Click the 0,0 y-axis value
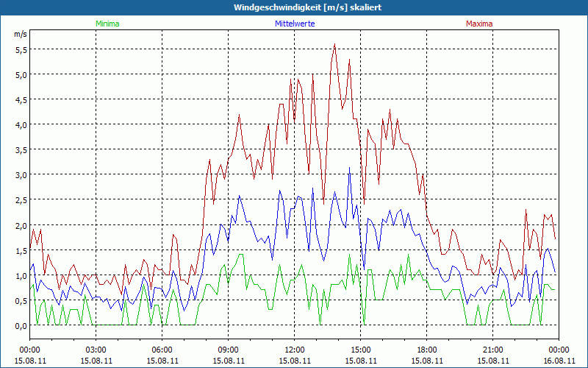 click(x=21, y=326)
